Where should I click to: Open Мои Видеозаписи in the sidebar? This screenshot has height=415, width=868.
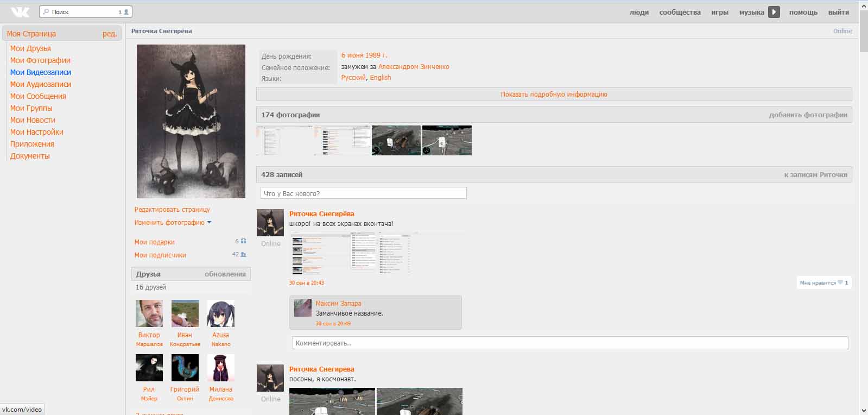(x=41, y=72)
